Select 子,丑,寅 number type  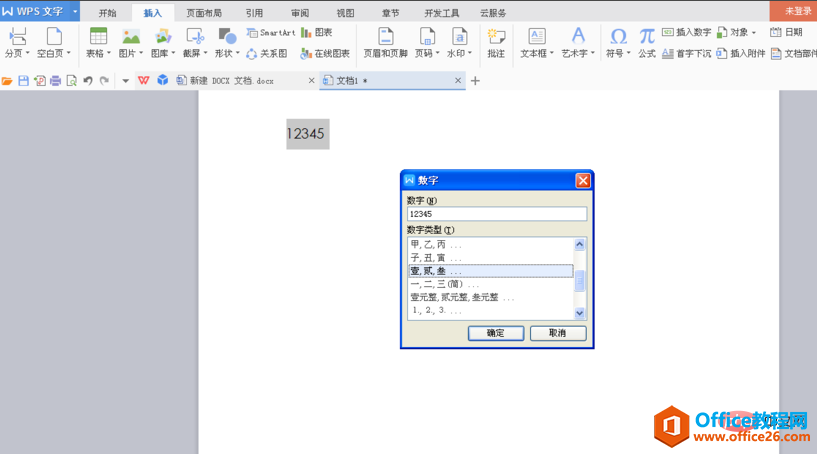(491, 258)
